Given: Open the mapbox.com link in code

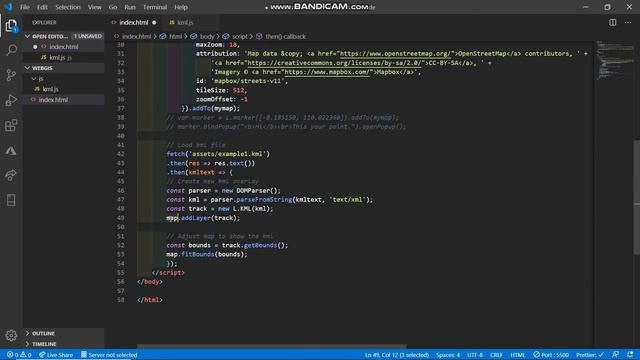Looking at the screenshot, I should click(x=327, y=72).
